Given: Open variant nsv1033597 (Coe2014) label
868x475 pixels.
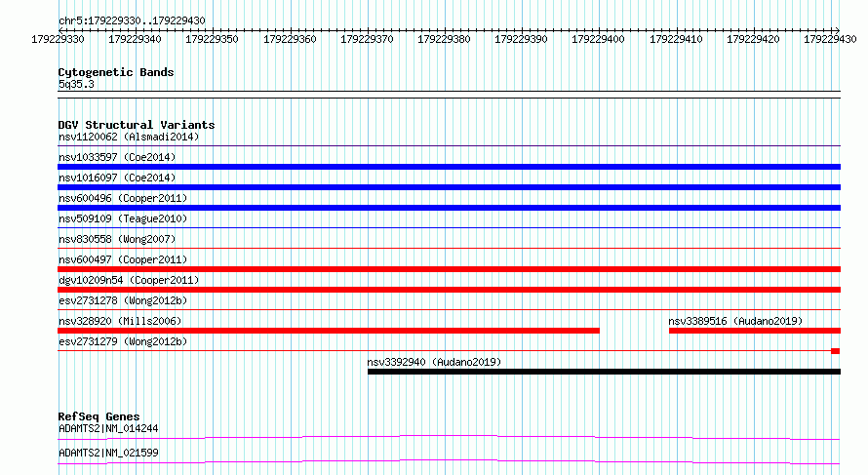Looking at the screenshot, I should pos(117,157).
